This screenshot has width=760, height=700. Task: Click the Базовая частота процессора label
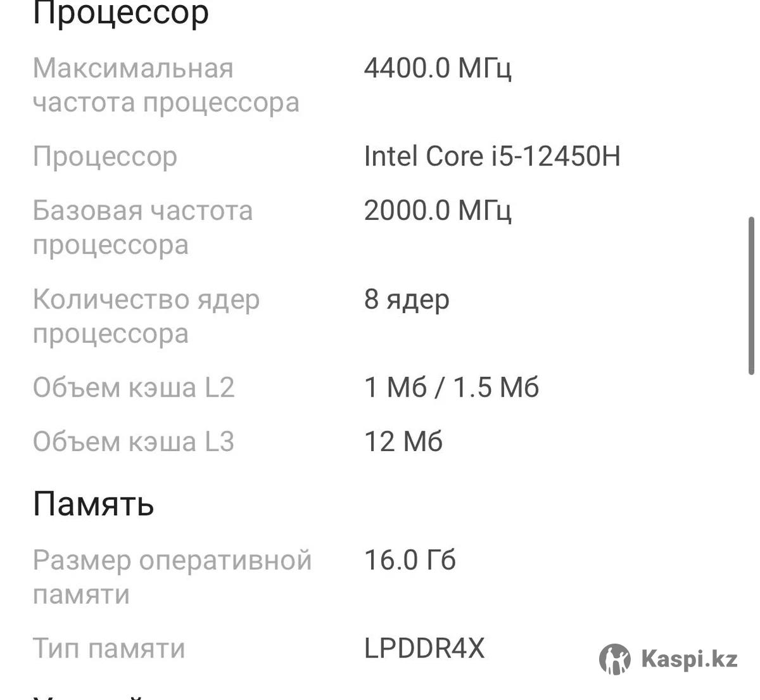click(x=142, y=227)
